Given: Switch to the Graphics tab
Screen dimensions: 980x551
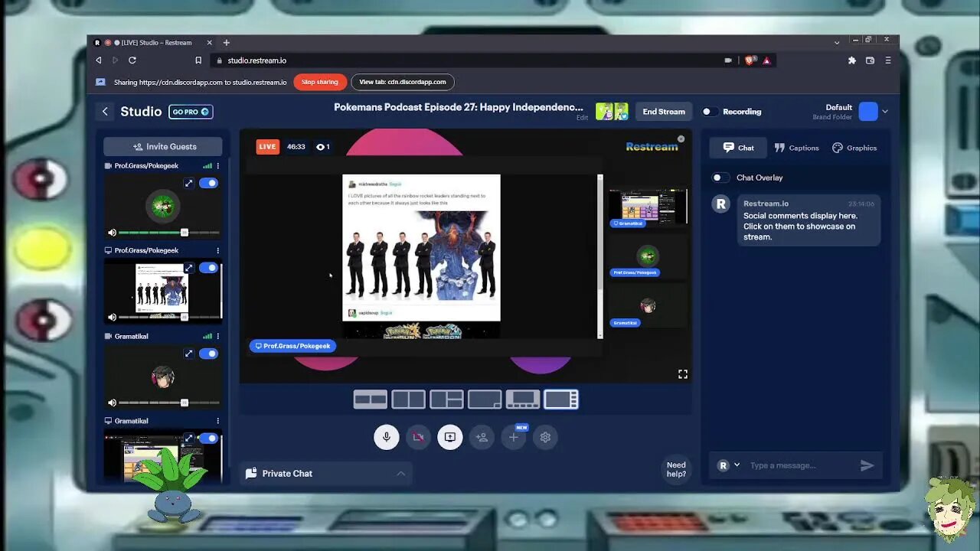Looking at the screenshot, I should click(854, 148).
